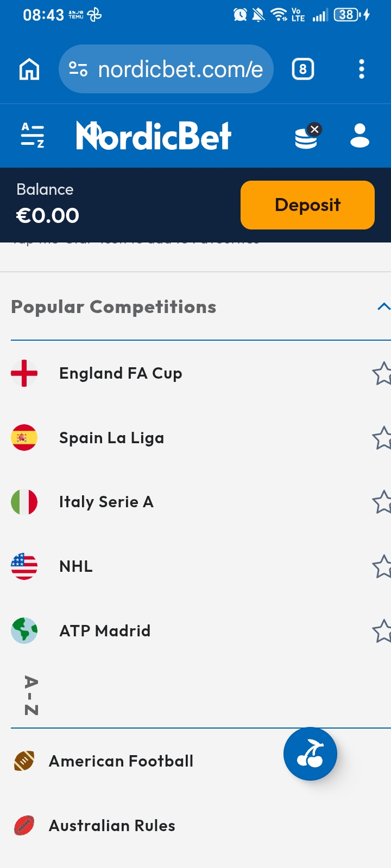391x868 pixels.
Task: Tap the orange Deposit button
Action: coord(307,205)
